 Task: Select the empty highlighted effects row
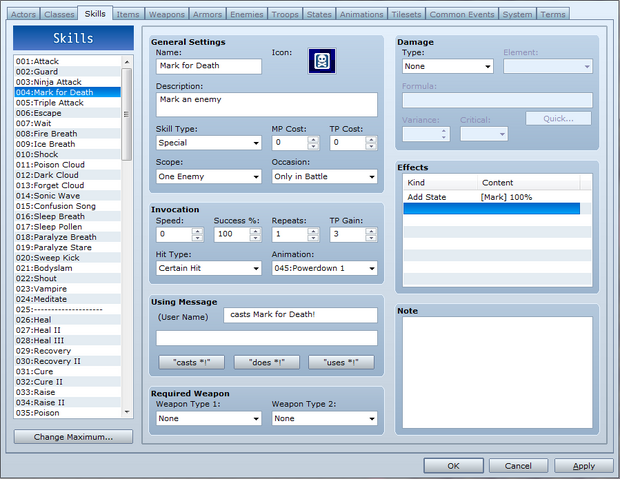click(492, 208)
